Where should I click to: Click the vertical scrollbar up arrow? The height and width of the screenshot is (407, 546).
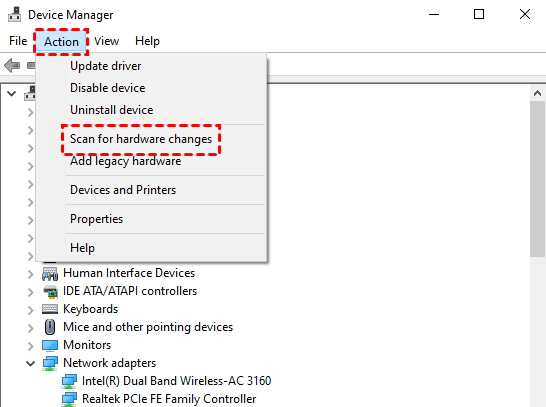coord(537,93)
